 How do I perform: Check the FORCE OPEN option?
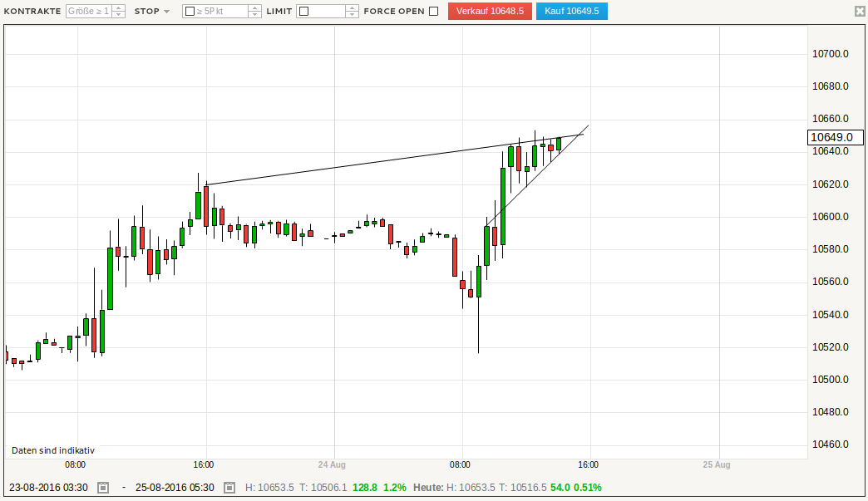436,11
